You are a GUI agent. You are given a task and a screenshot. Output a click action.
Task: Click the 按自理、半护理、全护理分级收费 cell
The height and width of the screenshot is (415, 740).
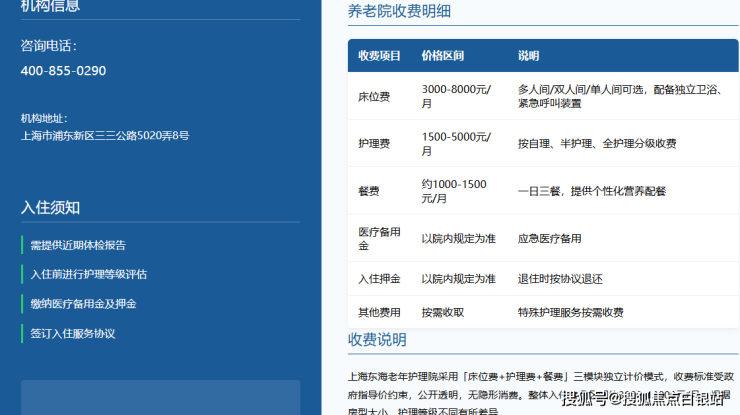597,144
